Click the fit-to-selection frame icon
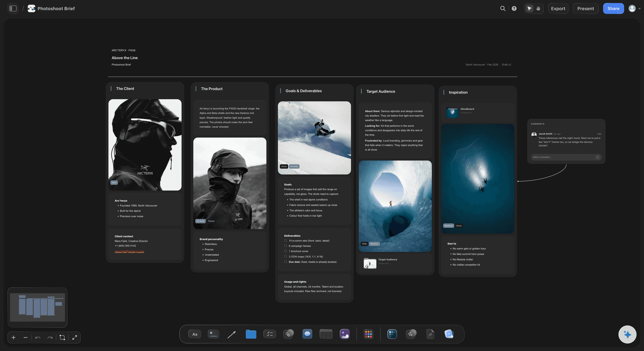The height and width of the screenshot is (351, 644). pos(62,337)
